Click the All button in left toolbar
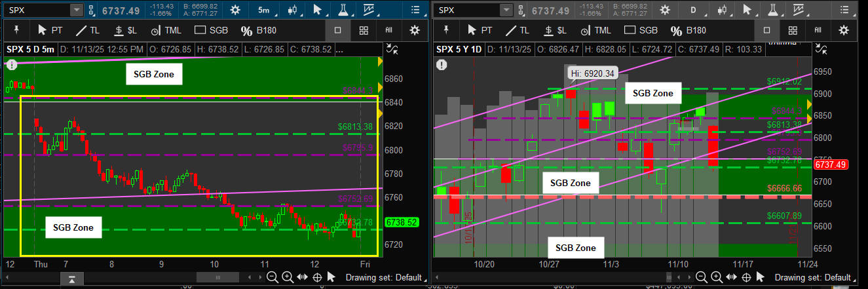Screen dimensions: 868x289 (x=388, y=30)
